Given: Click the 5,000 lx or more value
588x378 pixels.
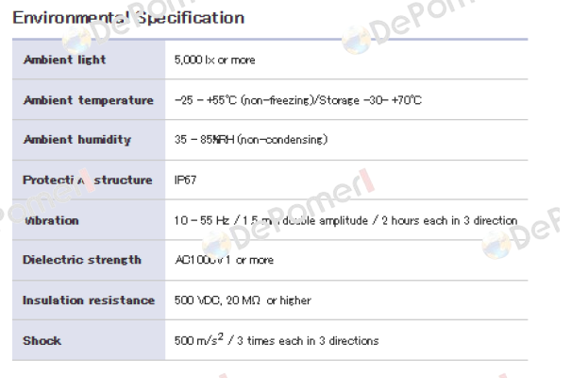Looking at the screenshot, I should click(x=214, y=60).
